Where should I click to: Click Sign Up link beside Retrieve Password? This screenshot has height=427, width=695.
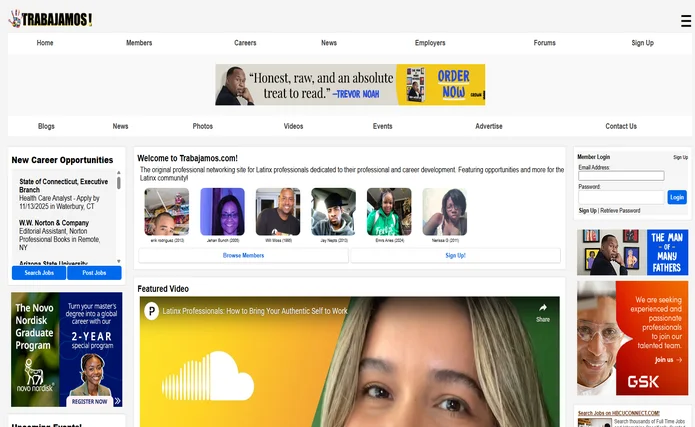(587, 211)
